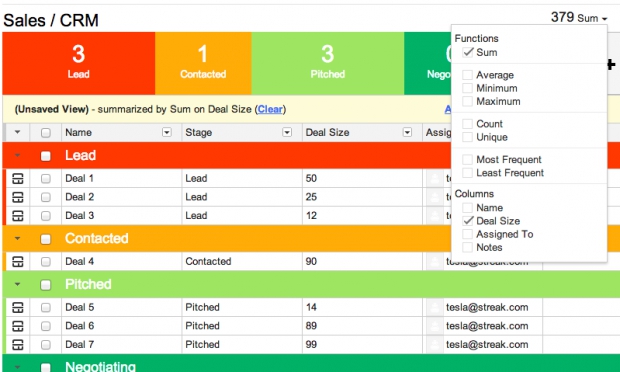Click the assignee avatar icon on the Deal 5 row
Viewport: 620px width, 372px height.
[435, 308]
